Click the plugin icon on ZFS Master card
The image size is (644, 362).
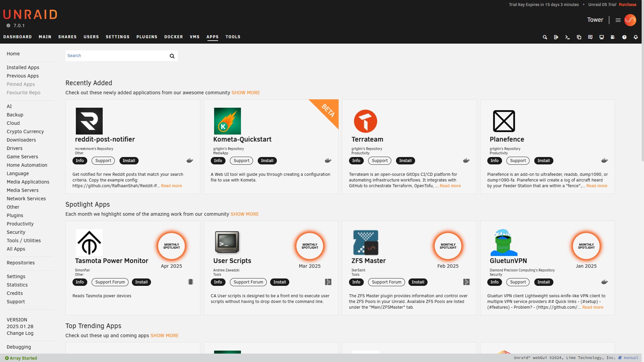tap(466, 282)
